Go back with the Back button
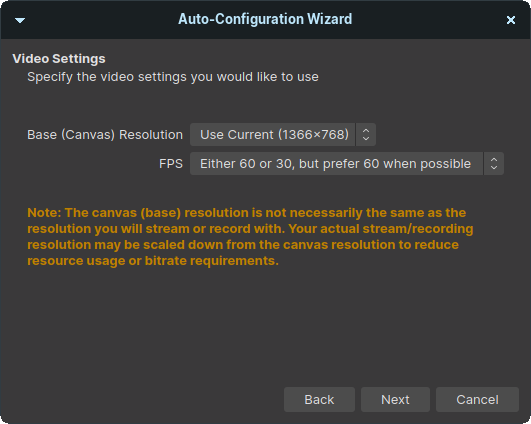Screen dimensions: 531x424 click(319, 400)
